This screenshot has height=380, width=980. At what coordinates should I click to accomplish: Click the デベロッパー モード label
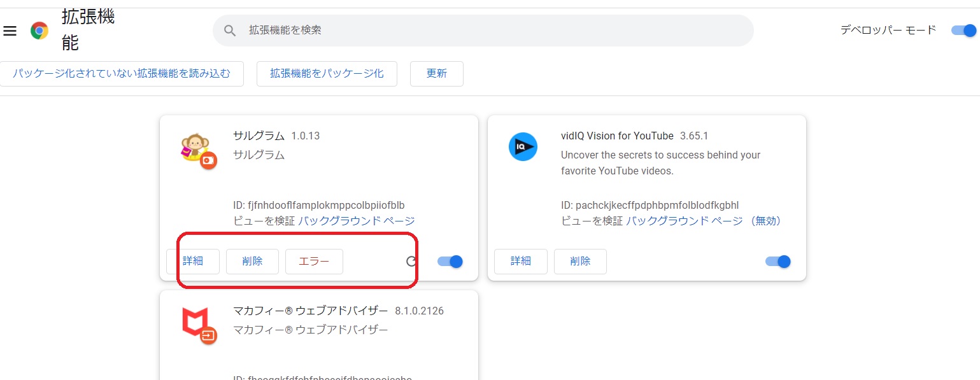click(888, 30)
